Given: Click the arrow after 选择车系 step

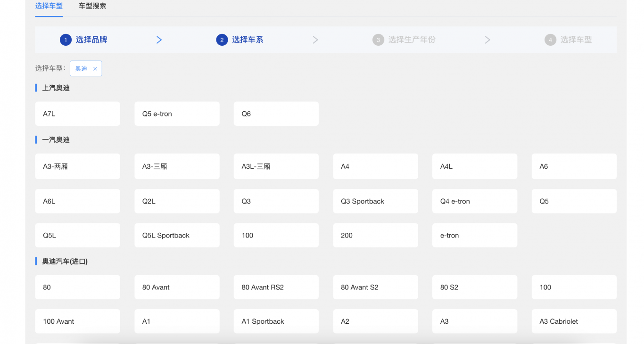Looking at the screenshot, I should pos(315,40).
